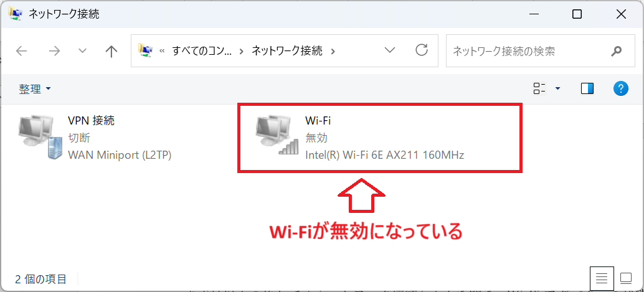
Task: Open the 整理 menu
Action: pyautogui.click(x=34, y=89)
